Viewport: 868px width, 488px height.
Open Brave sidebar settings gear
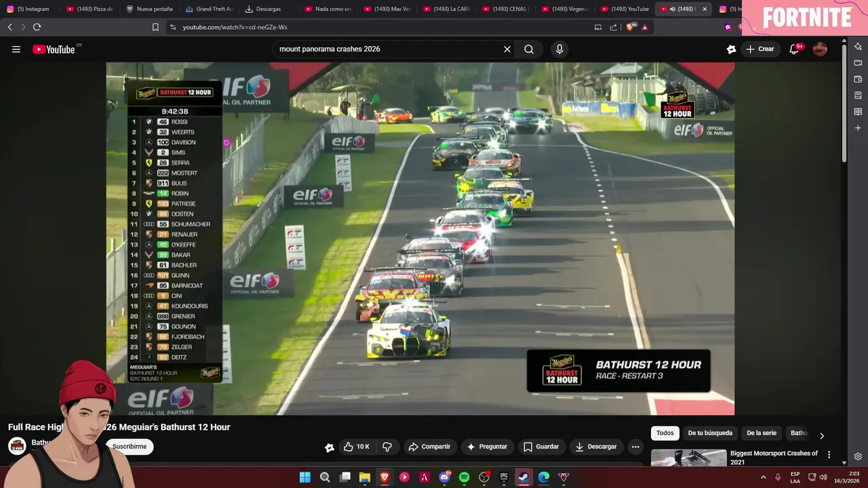point(858,456)
